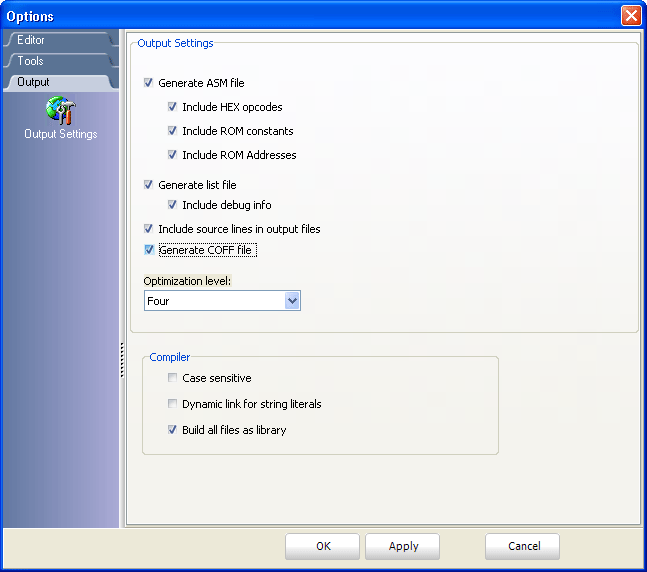Uncheck Generate ASM file
Image resolution: width=647 pixels, height=572 pixels.
(149, 83)
